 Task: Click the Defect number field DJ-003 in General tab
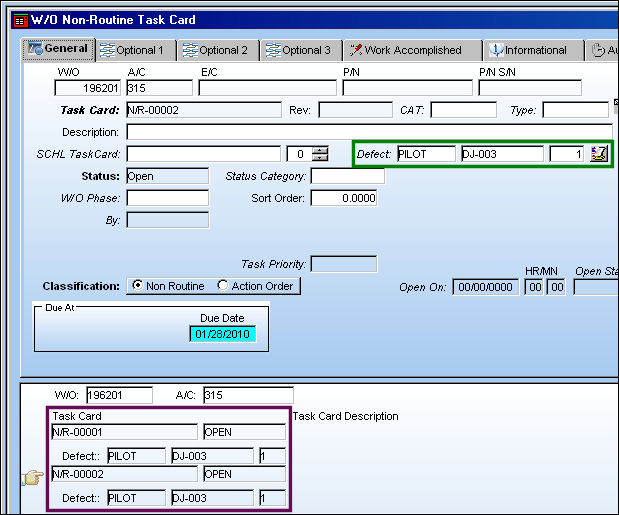[x=502, y=154]
